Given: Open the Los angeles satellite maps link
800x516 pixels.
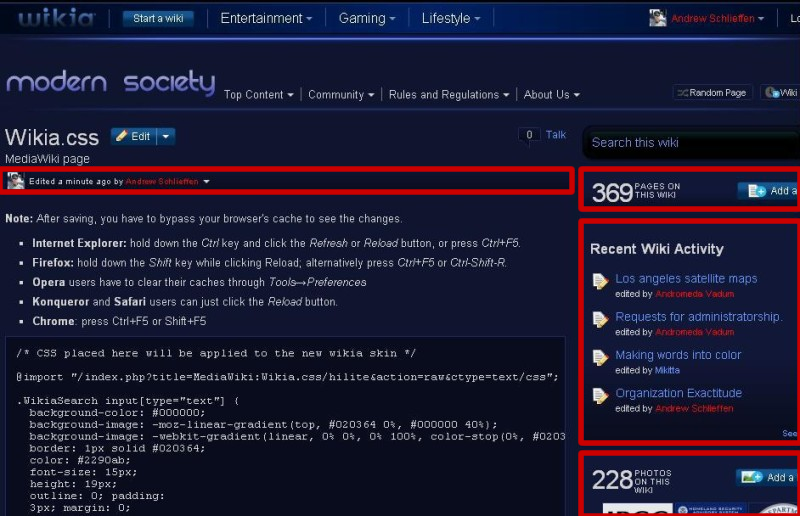Looking at the screenshot, I should coord(686,279).
